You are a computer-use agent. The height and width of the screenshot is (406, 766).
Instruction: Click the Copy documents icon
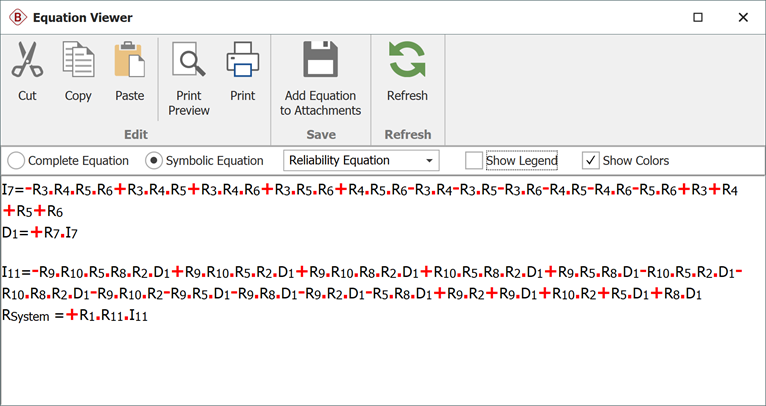pyautogui.click(x=78, y=61)
